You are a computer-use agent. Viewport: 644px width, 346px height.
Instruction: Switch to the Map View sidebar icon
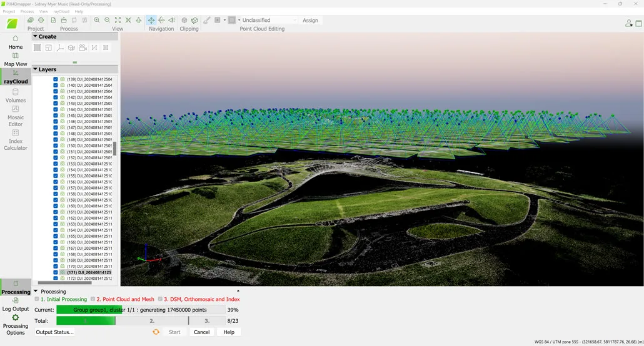click(16, 59)
